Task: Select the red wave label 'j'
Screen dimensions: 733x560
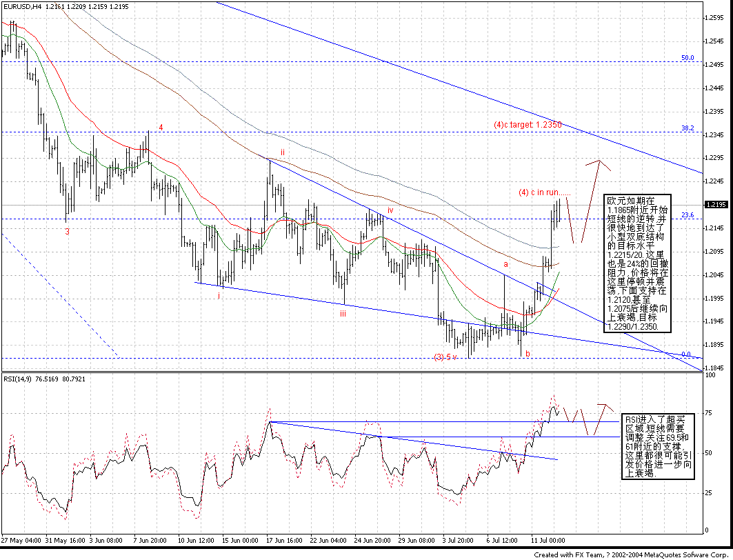Action: click(x=219, y=295)
